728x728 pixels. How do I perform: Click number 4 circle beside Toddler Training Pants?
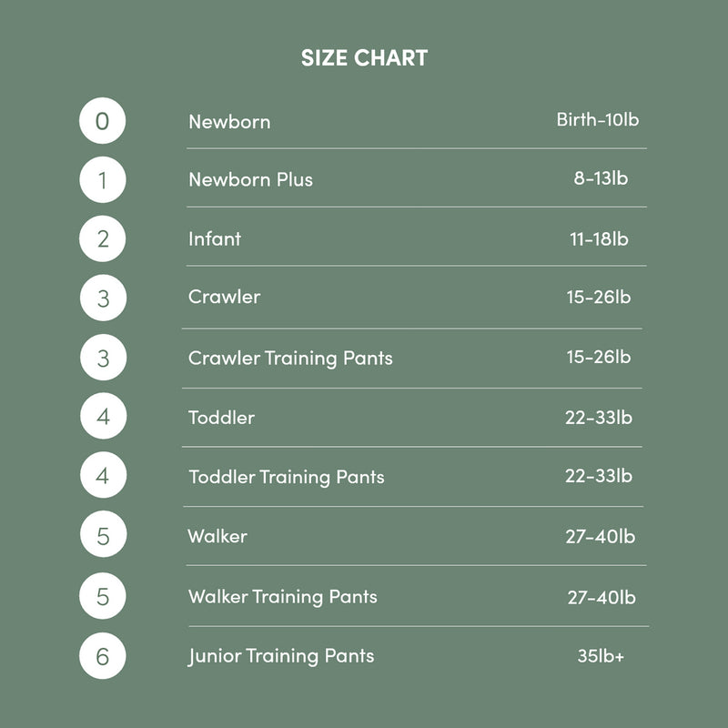click(x=102, y=477)
